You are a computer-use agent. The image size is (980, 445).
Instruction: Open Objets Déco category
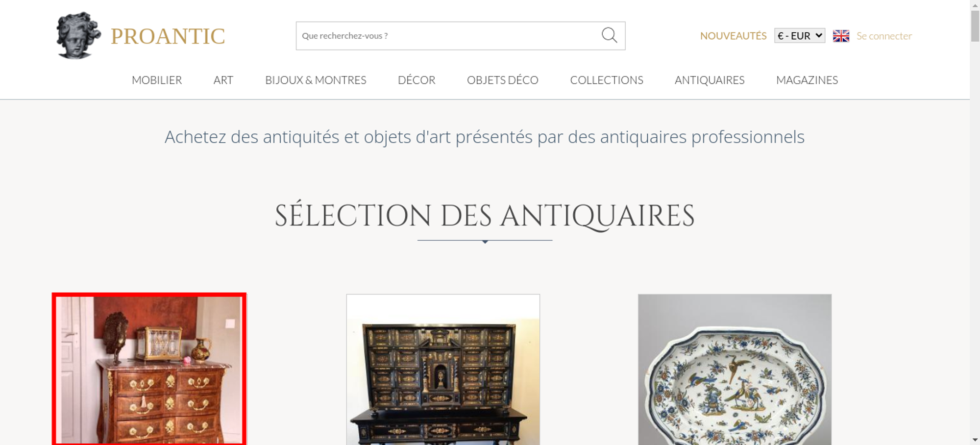[x=503, y=80]
